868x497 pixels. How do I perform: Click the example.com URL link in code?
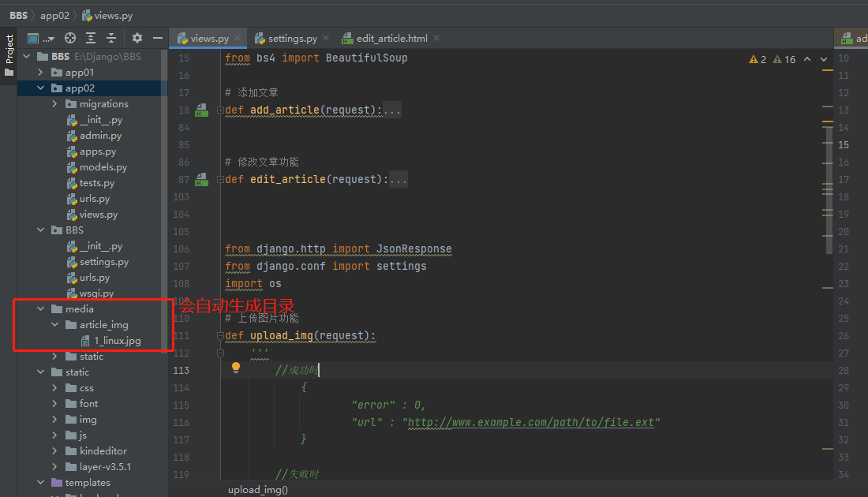point(531,422)
